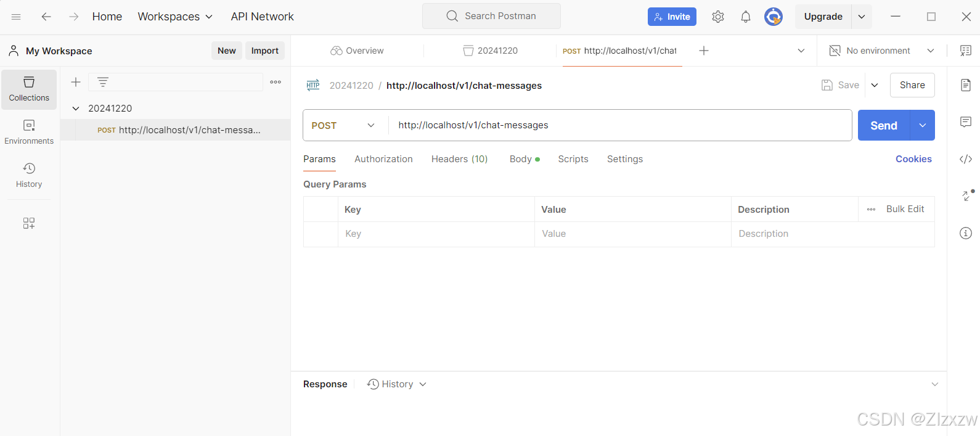Open API Network
Viewport: 980px width, 436px height.
pos(262,17)
